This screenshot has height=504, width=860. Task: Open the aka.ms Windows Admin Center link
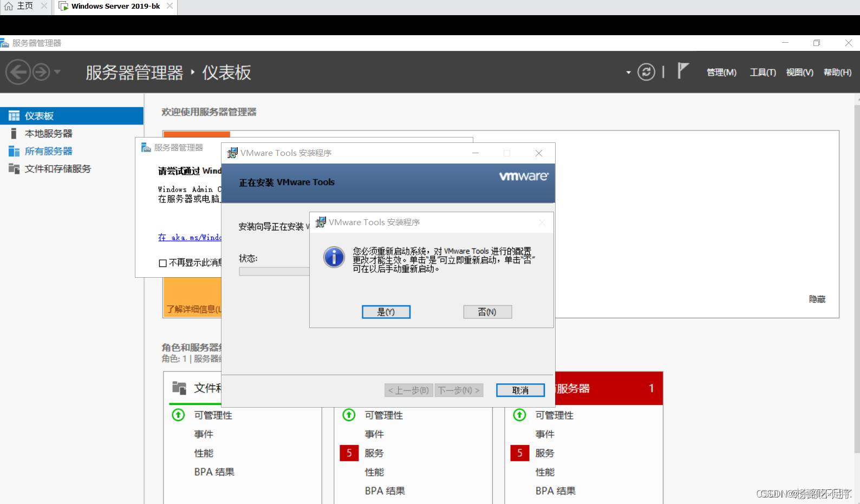[190, 238]
